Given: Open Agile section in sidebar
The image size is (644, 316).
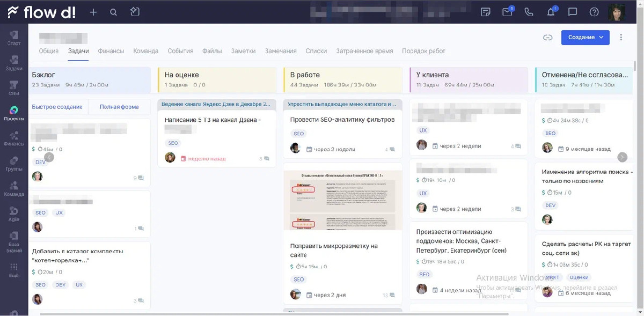Looking at the screenshot, I should [14, 215].
